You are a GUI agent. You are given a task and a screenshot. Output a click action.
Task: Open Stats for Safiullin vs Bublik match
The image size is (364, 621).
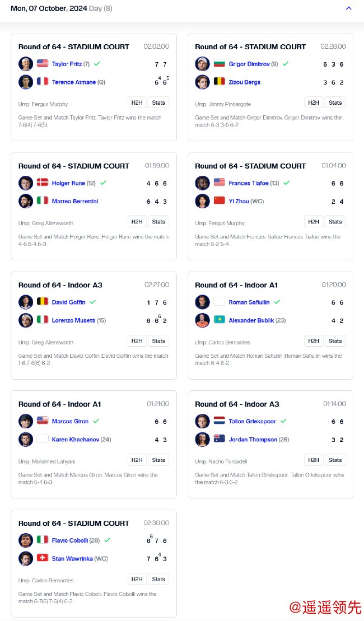click(335, 341)
